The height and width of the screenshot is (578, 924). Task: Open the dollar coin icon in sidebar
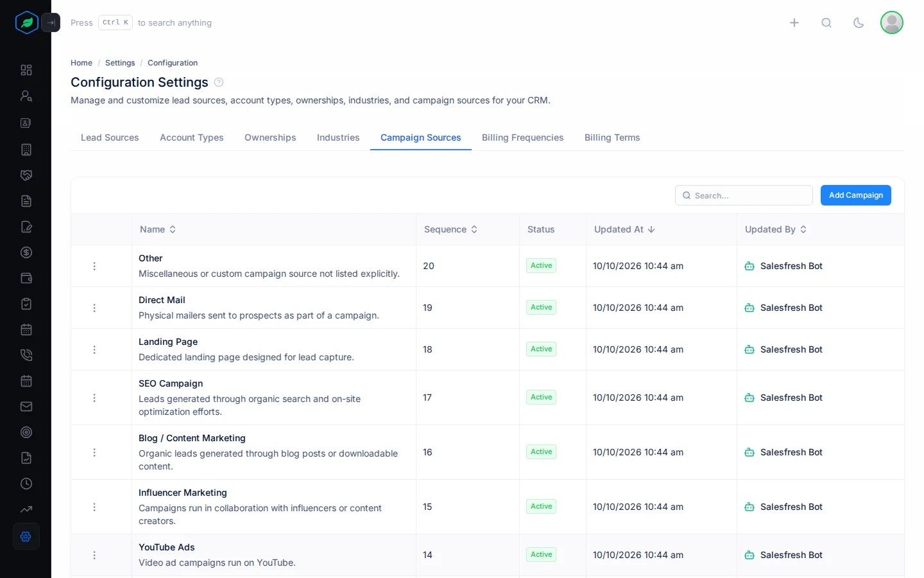(26, 252)
